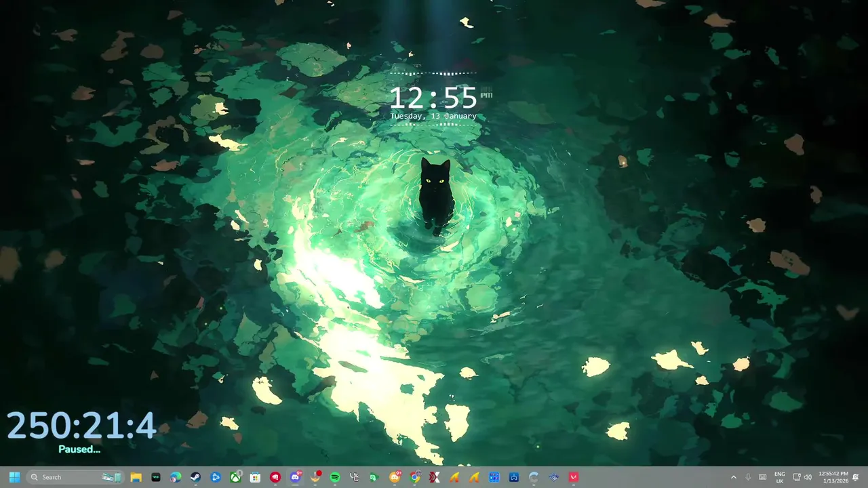Launch Google Chrome from the taskbar
The width and height of the screenshot is (868, 488).
(x=415, y=477)
